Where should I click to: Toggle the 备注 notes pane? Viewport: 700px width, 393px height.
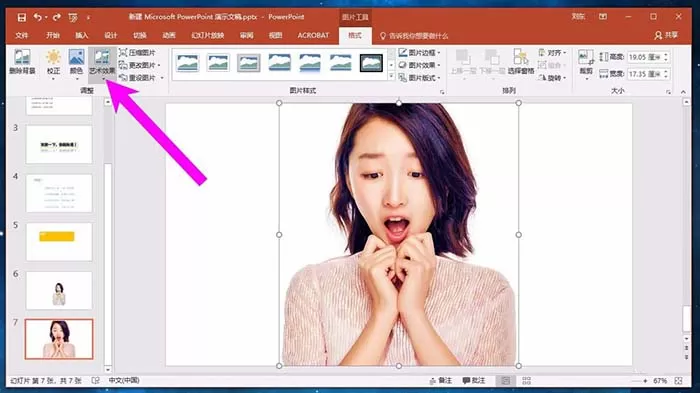coord(440,380)
